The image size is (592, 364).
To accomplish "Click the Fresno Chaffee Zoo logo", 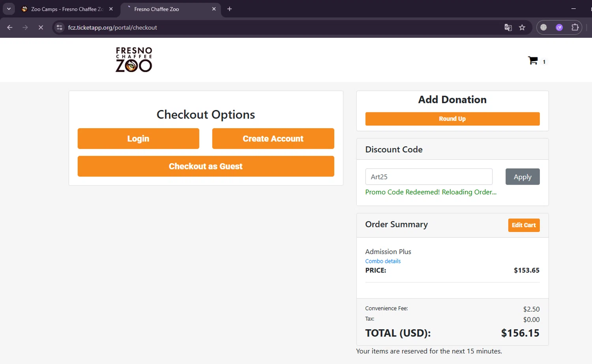I will (x=134, y=60).
